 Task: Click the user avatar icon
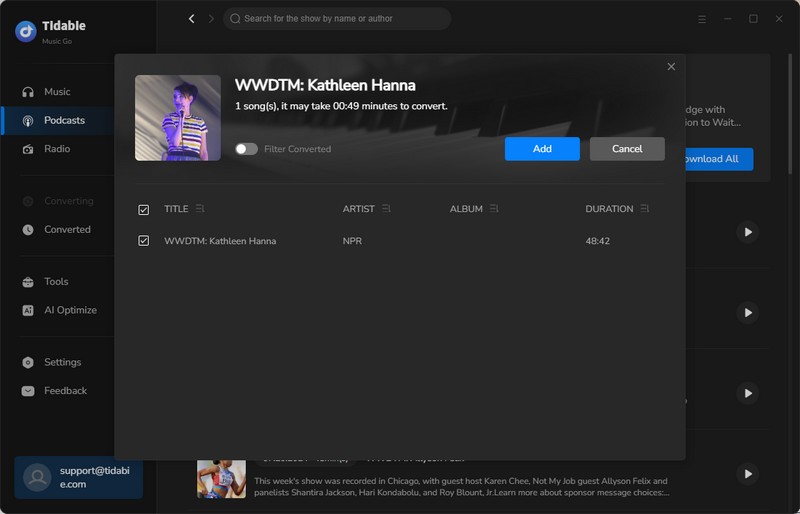37,478
